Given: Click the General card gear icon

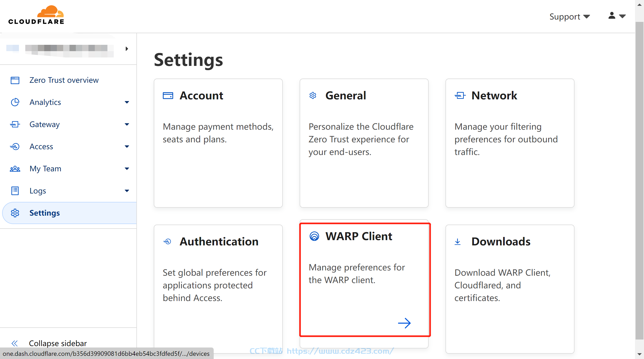Looking at the screenshot, I should [313, 95].
